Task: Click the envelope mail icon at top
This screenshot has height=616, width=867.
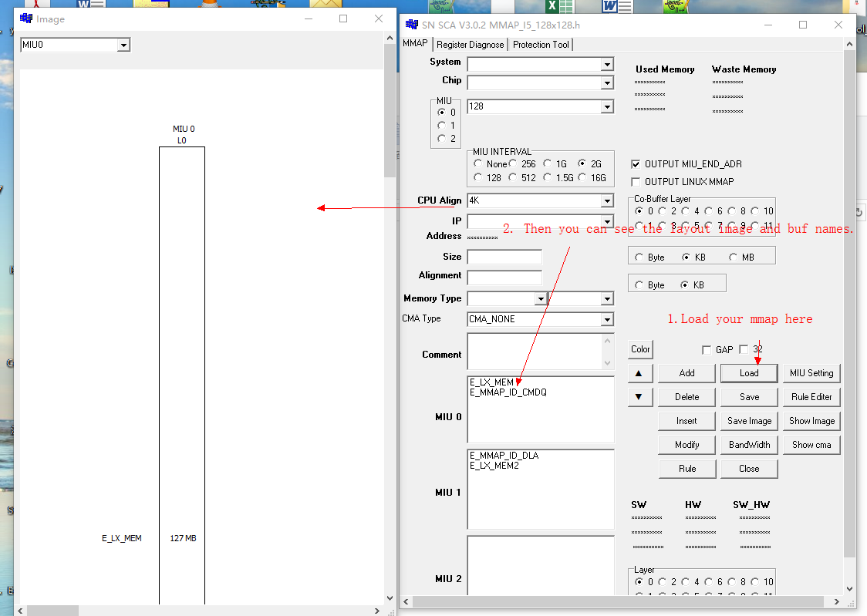Action: 326,5
